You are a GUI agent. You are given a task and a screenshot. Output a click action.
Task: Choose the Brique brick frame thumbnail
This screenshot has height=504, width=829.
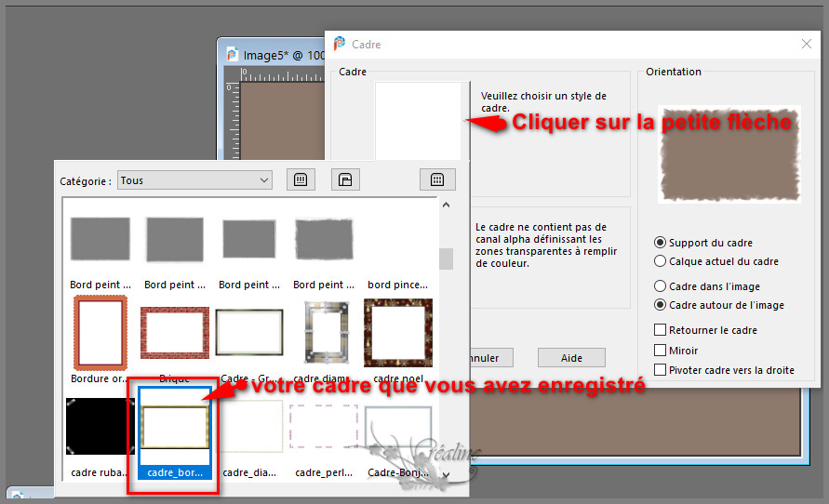pos(174,333)
